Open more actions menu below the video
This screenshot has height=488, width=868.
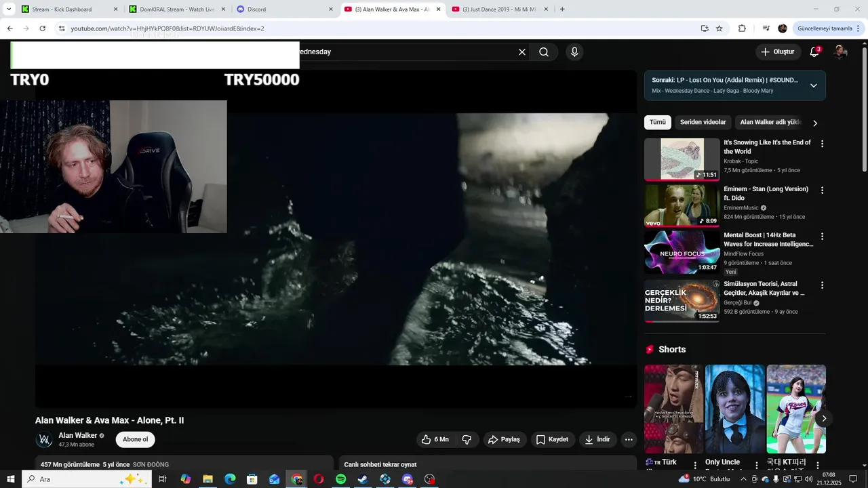click(x=629, y=439)
